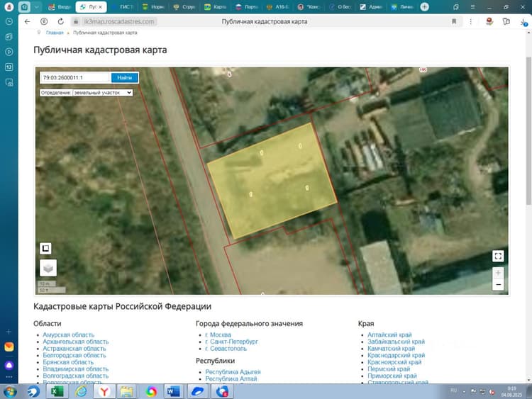Reload the page with refresh icon
Image resolution: width=532 pixels, height=399 pixels.
pos(60,21)
